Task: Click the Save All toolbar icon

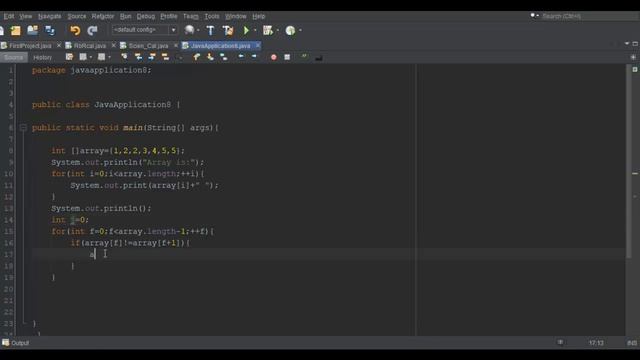Action: click(50, 31)
